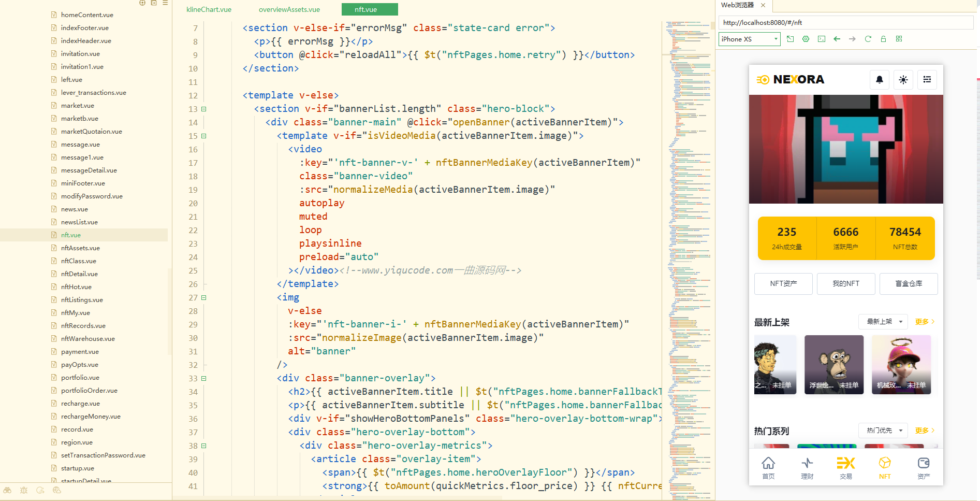980x501 pixels.
Task: Open project panel hamburger menu
Action: 165,3
